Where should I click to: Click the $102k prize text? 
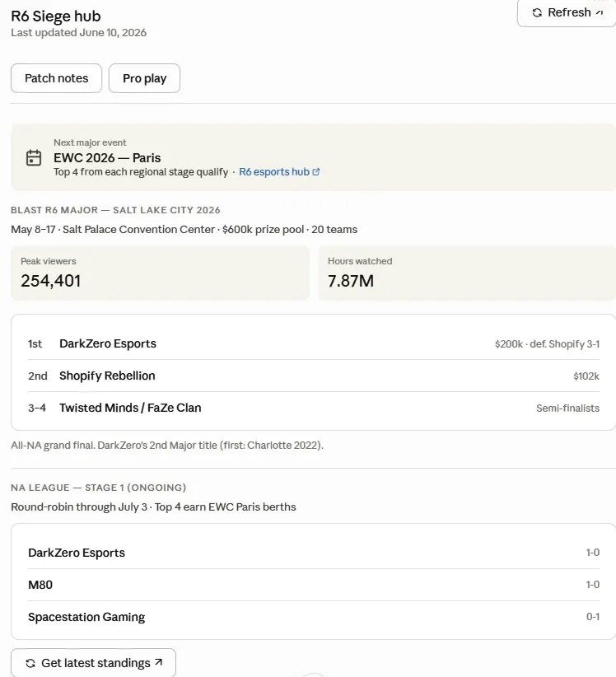(586, 376)
